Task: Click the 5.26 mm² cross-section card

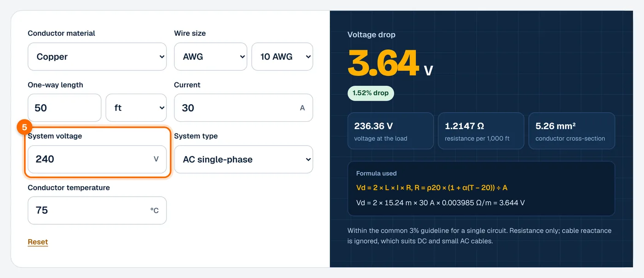Action: pyautogui.click(x=572, y=131)
